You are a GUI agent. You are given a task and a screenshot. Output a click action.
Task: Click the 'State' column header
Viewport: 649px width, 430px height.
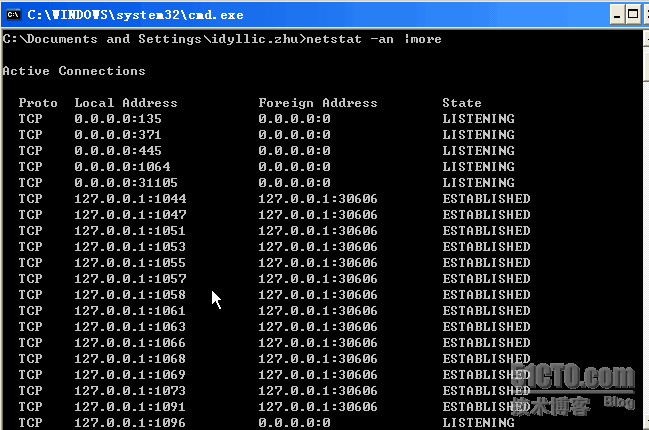point(462,103)
